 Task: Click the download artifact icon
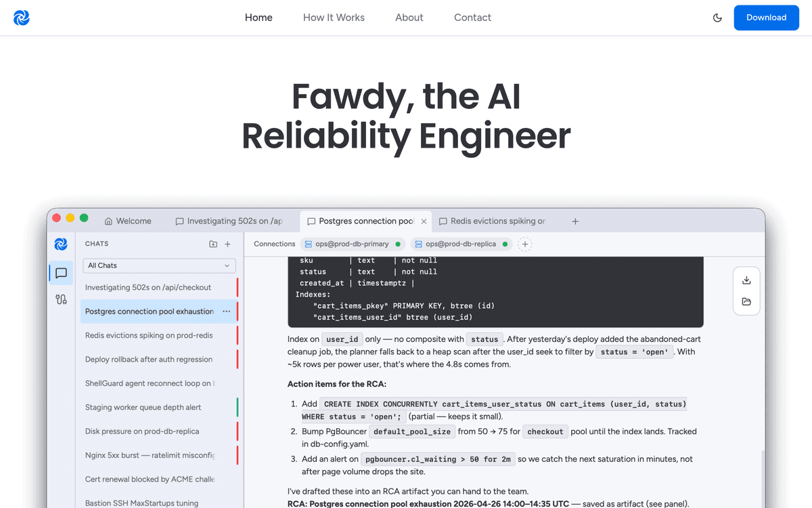(x=746, y=280)
